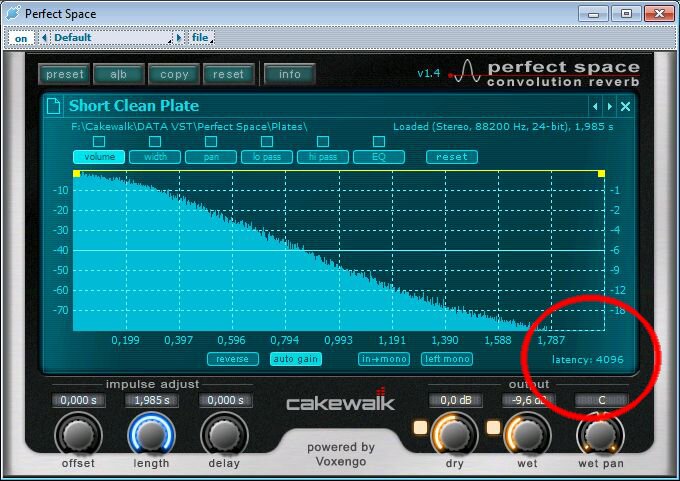Click the 0,993 time axis label
This screenshot has height=481, width=680.
point(338,340)
